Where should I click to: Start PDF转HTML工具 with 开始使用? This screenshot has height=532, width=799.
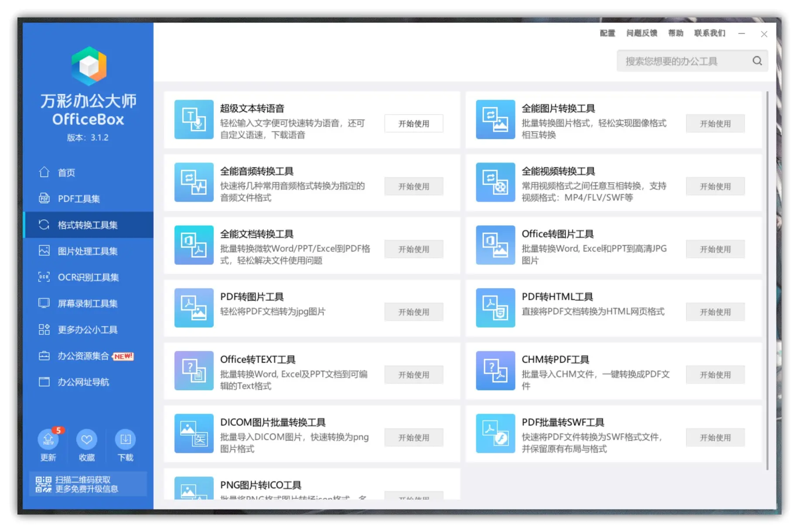pyautogui.click(x=715, y=312)
